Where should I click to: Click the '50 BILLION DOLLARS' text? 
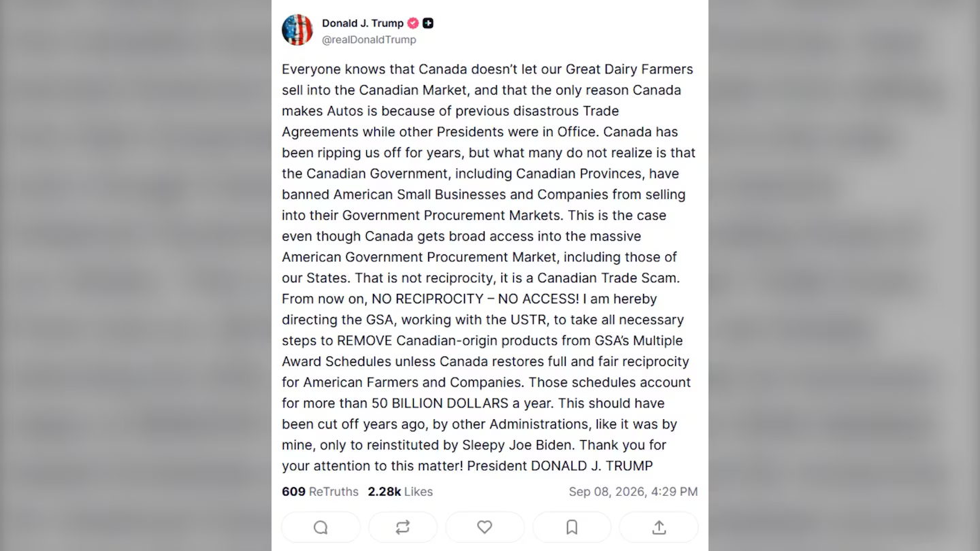(x=440, y=403)
